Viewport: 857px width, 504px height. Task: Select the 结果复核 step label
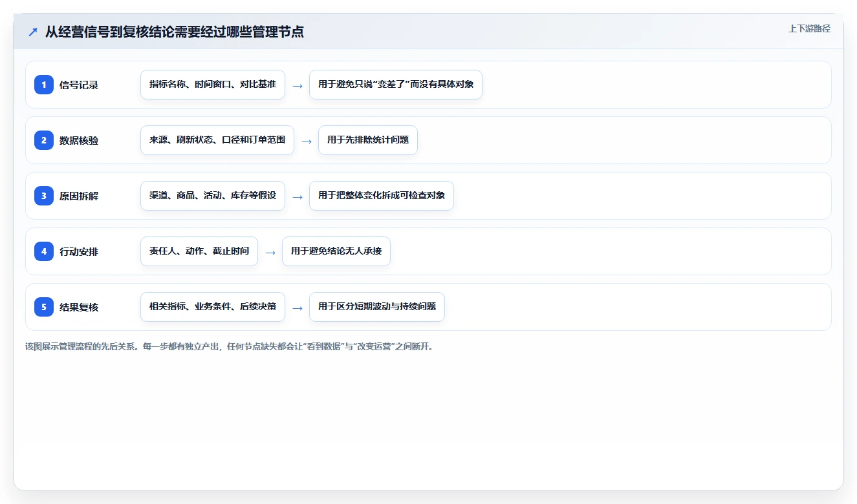click(79, 307)
